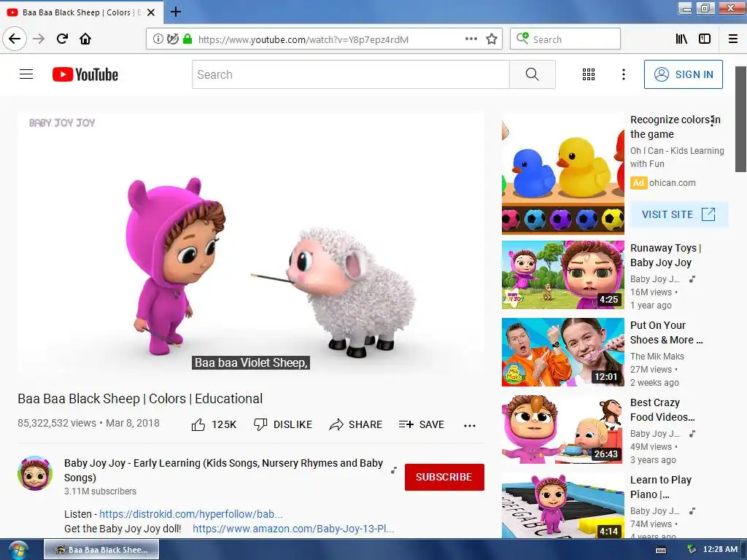
Task: Click the VISIT SITE ad button
Action: pos(678,214)
